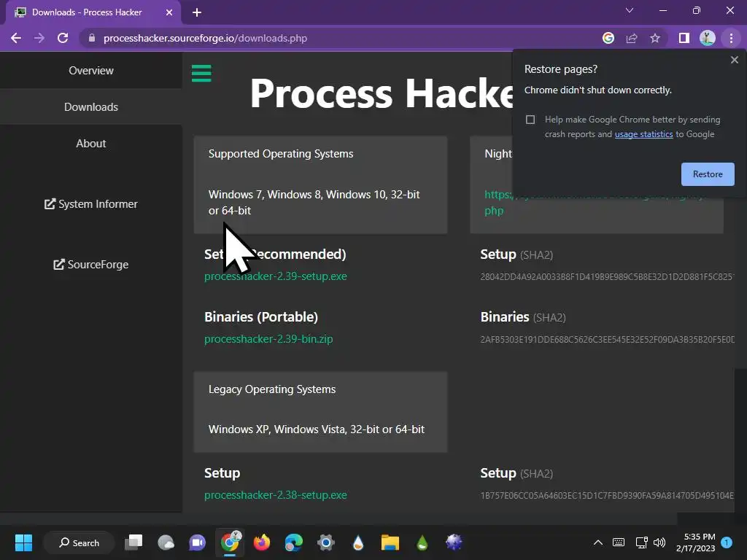Bookmark this page with the star icon
747x560 pixels.
click(655, 38)
